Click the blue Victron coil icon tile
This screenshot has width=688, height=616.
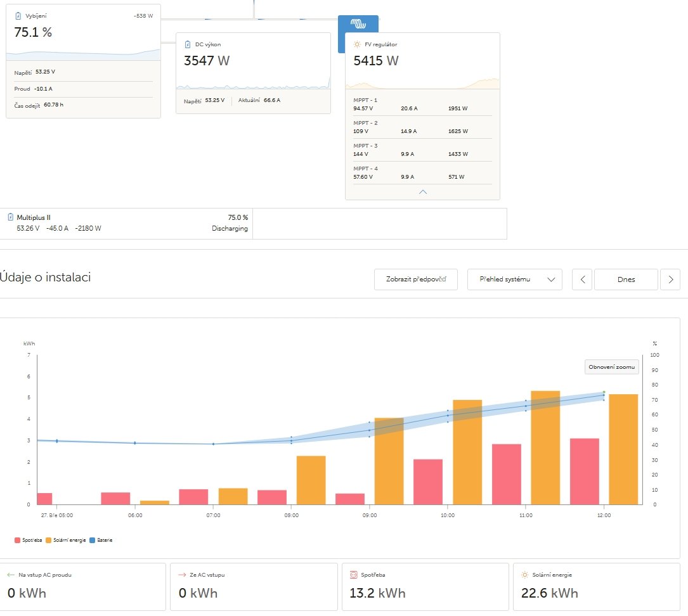[x=358, y=25]
